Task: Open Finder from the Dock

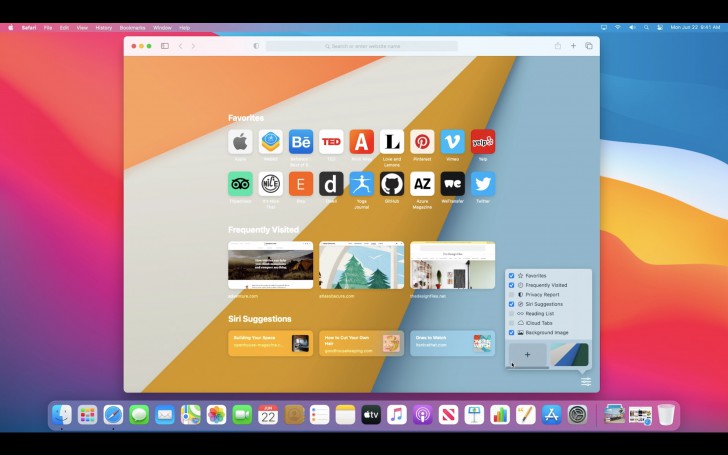Action: pos(62,415)
